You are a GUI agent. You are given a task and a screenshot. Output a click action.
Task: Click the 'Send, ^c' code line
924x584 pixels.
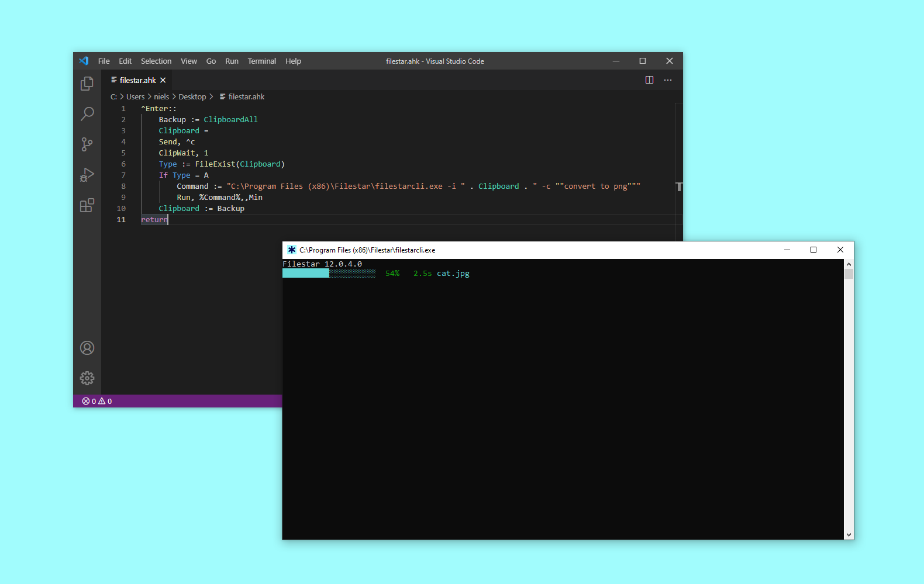[177, 141]
